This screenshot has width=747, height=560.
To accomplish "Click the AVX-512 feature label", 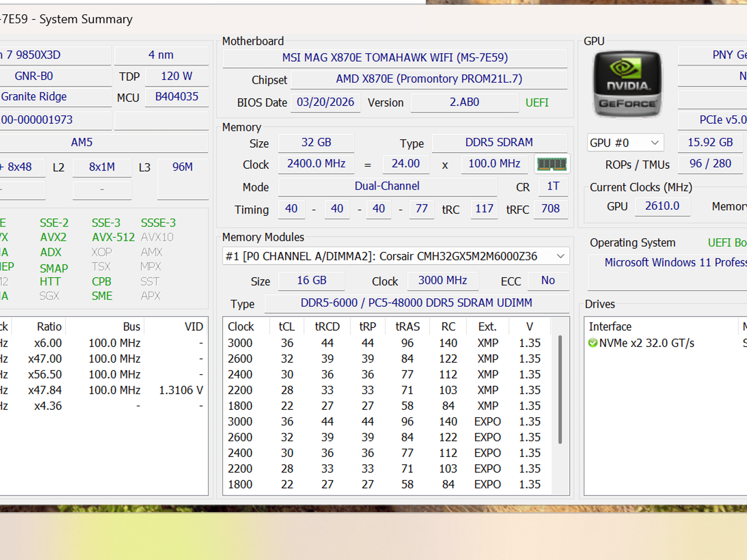I will pos(113,237).
